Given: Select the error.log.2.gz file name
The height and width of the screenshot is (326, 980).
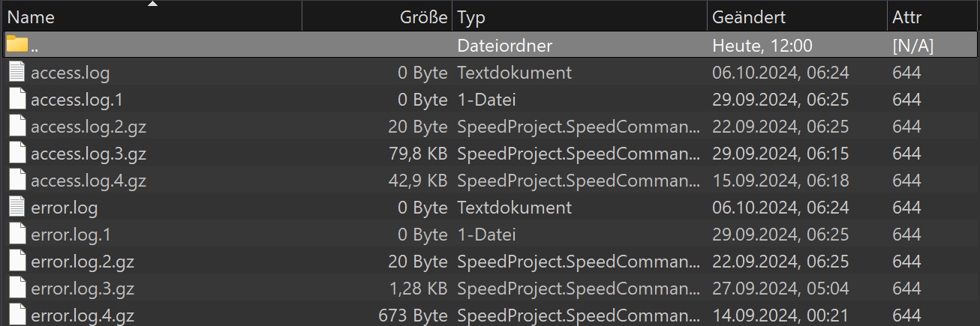Looking at the screenshot, I should 83,262.
